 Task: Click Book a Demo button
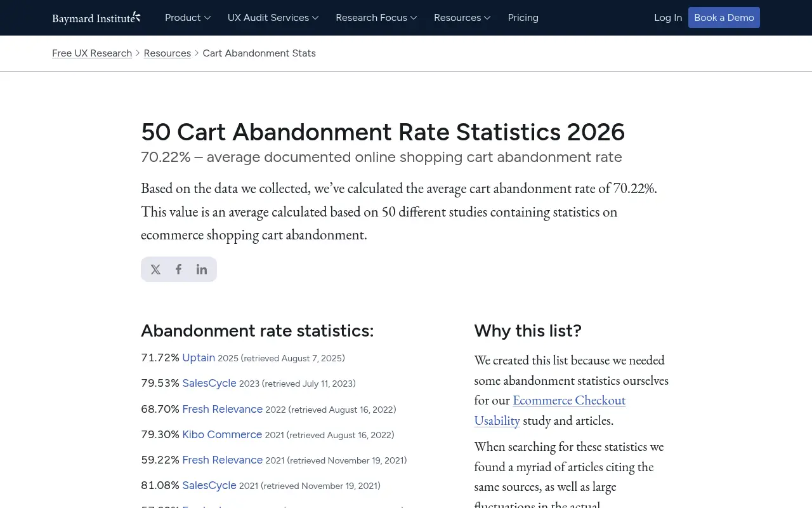724,18
